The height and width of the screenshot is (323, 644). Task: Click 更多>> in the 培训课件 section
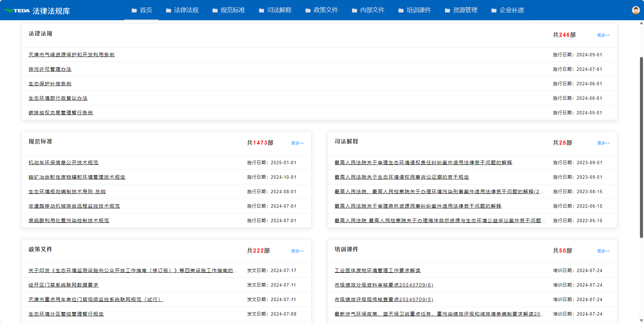(603, 251)
